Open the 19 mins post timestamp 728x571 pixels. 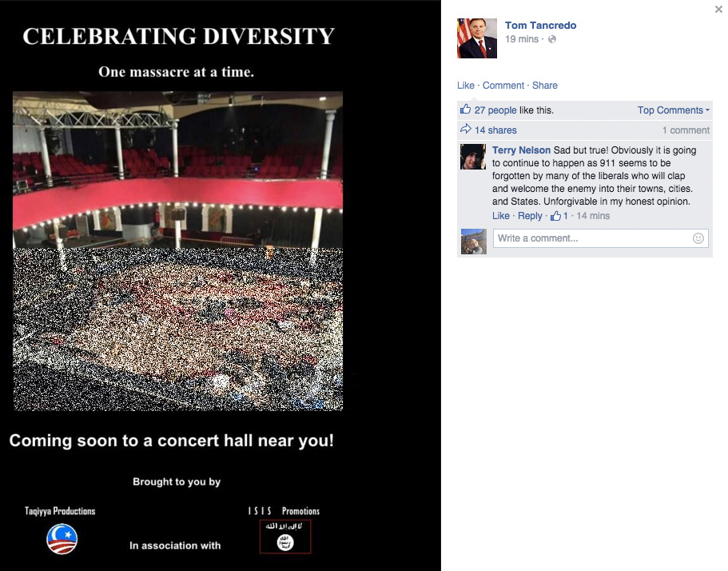click(521, 39)
